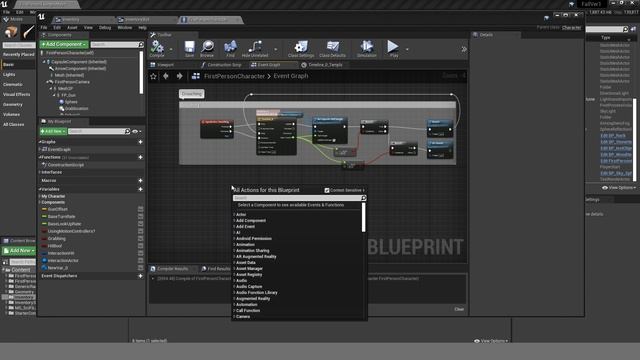
Task: Toggle BaseLookUpRate variable visibility
Action: click(140, 224)
